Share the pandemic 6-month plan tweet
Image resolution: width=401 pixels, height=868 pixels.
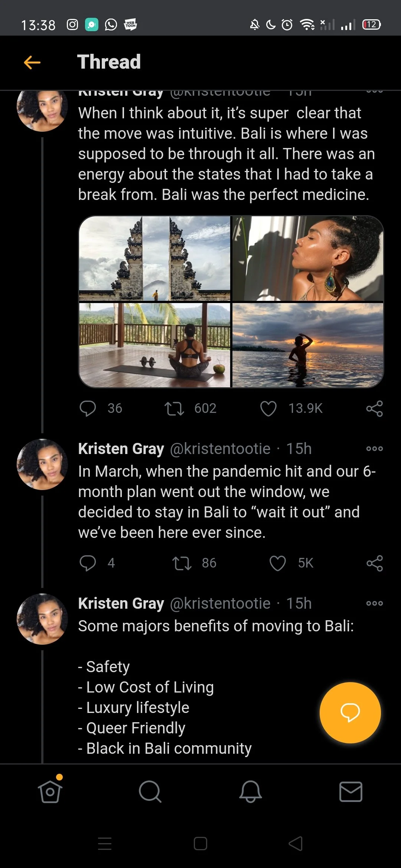374,563
